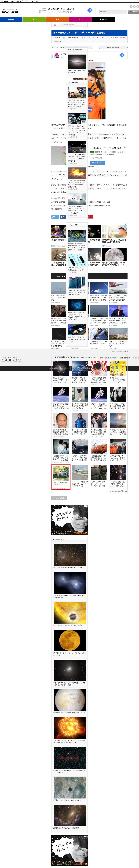Click the footer sorae logo

(11, 360)
